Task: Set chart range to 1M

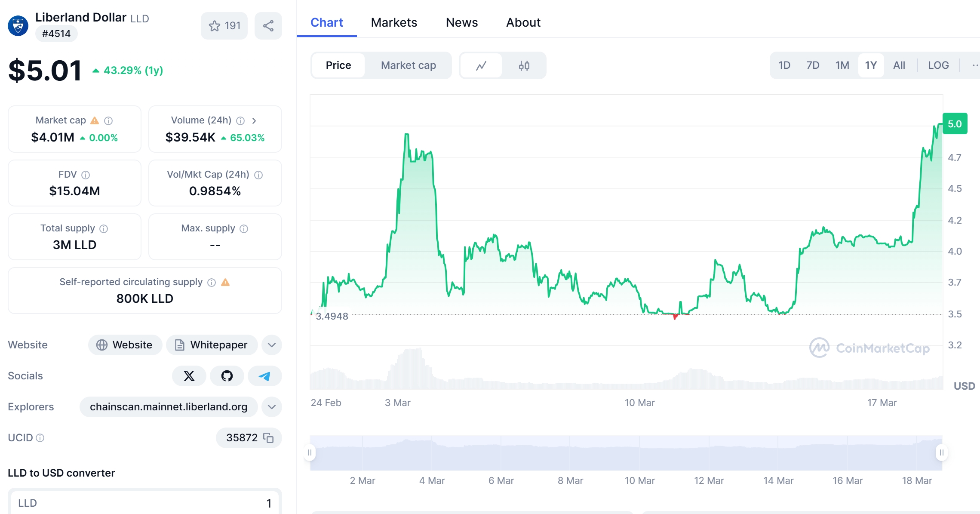Action: (842, 65)
